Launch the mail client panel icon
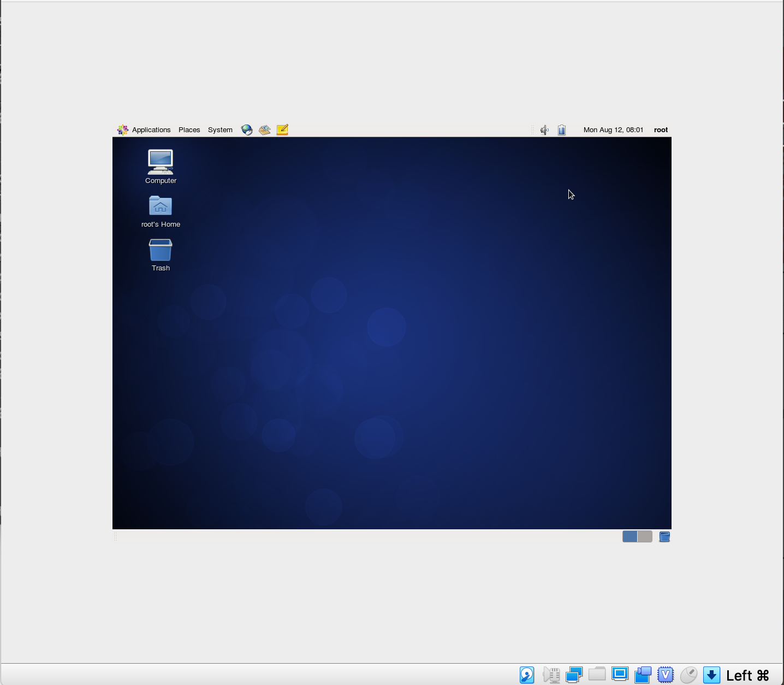Screen dimensions: 784x685 tap(265, 130)
